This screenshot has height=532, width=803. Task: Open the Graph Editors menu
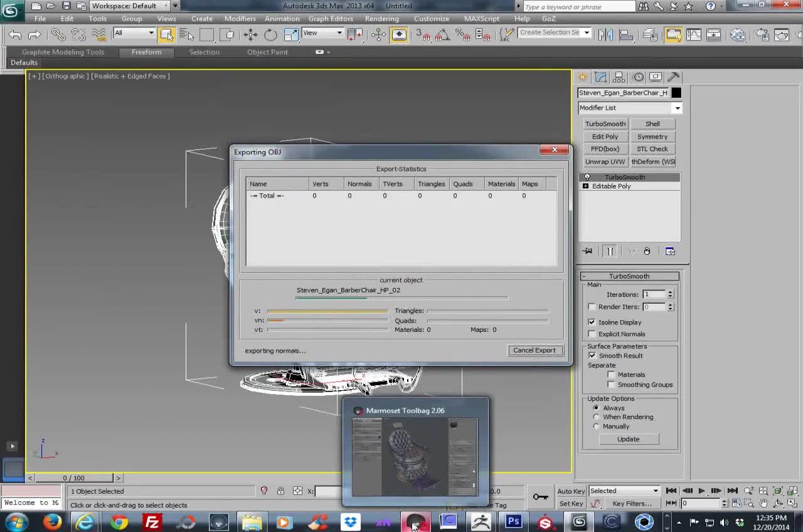click(x=331, y=19)
